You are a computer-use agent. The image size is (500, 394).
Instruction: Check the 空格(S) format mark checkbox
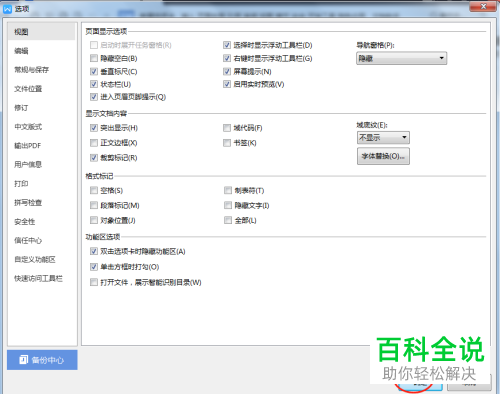point(94,190)
